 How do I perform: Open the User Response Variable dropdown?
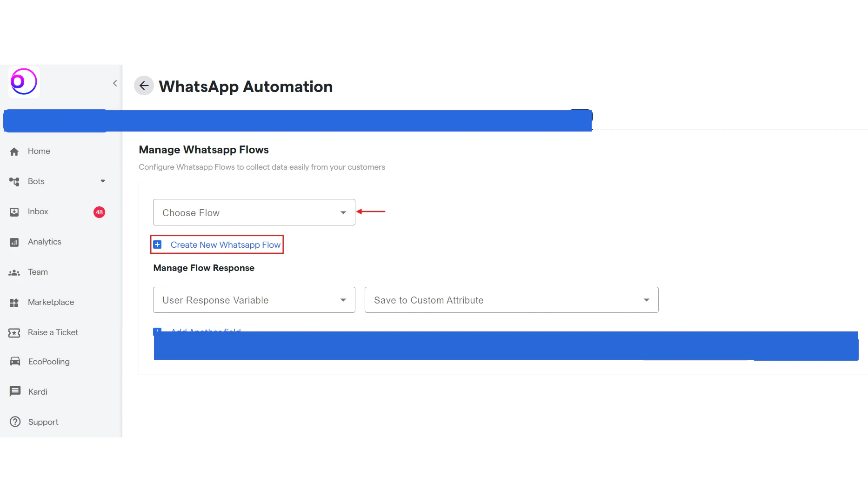tap(254, 300)
